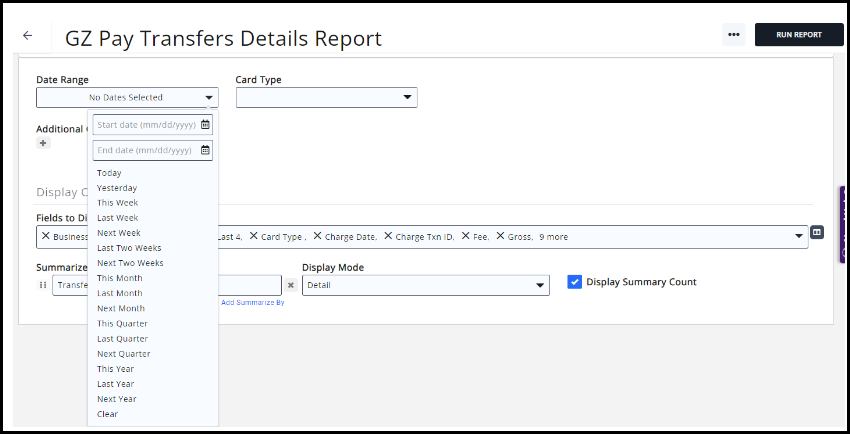Remove the Card Type field tag
The height and width of the screenshot is (434, 850).
pos(253,237)
